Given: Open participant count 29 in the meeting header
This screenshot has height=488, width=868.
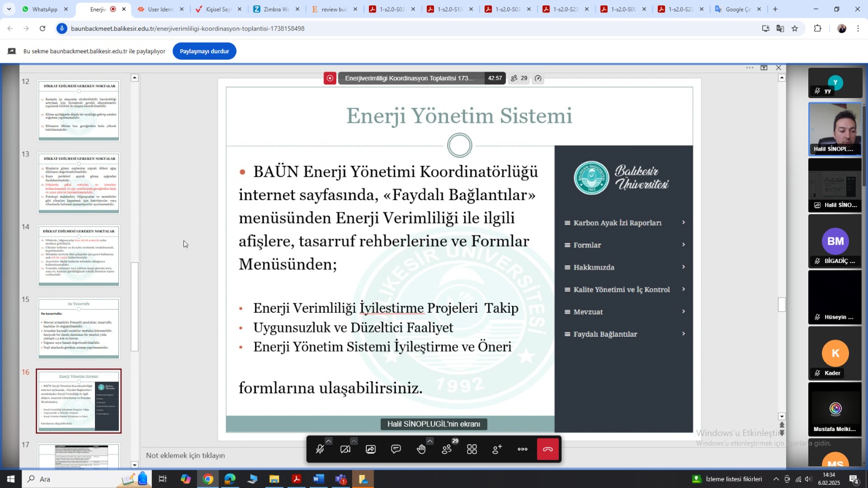Looking at the screenshot, I should (x=519, y=78).
